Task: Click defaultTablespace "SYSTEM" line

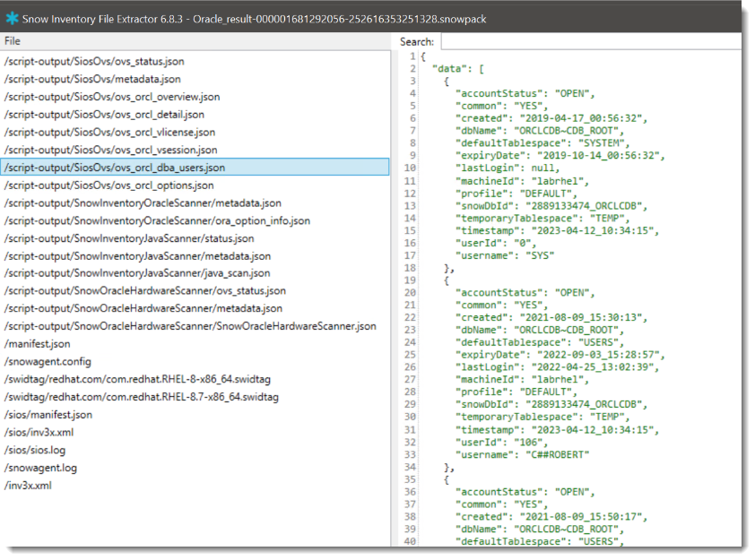Action: point(542,142)
